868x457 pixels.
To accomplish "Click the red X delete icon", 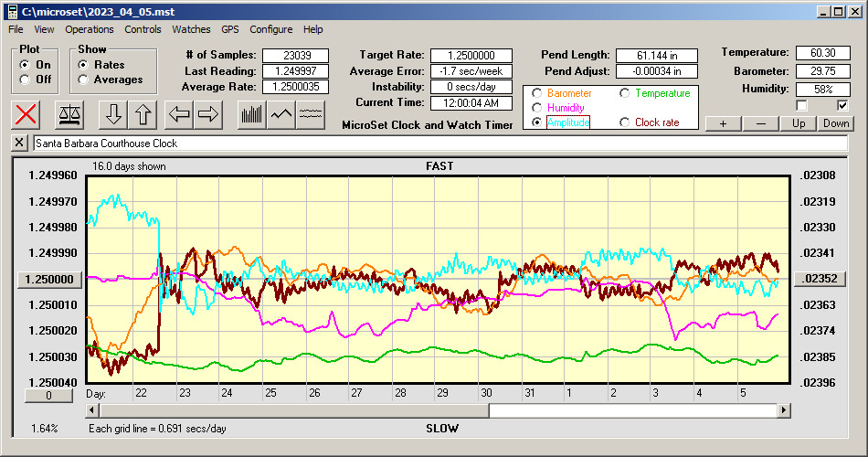I will pos(26,114).
